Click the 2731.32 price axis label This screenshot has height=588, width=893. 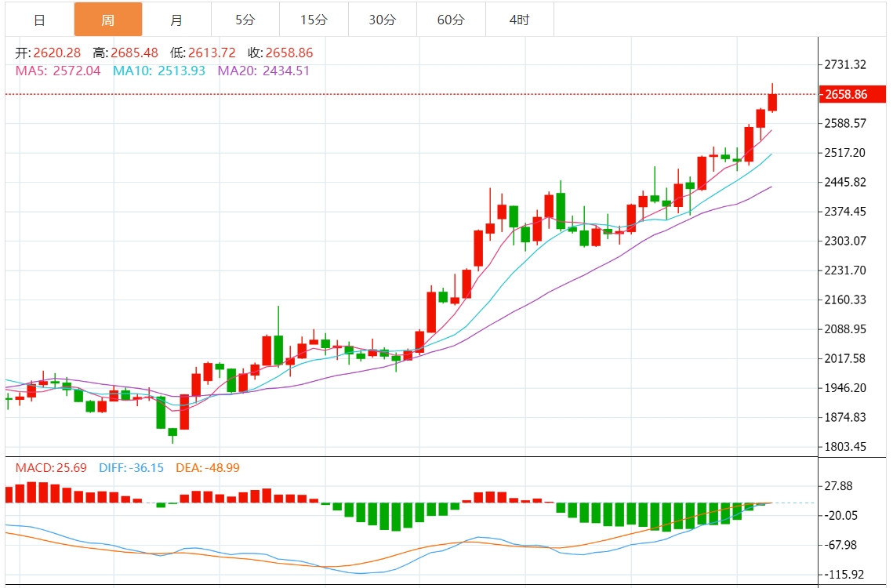845,65
